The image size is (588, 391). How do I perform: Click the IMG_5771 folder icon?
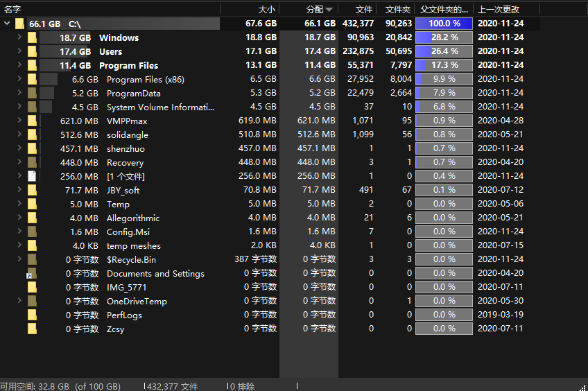[x=32, y=287]
